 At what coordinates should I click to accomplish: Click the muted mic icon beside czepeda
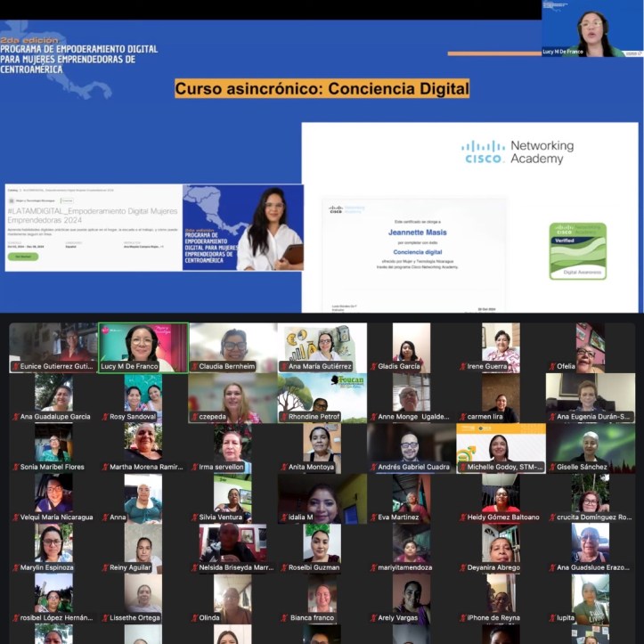tap(195, 417)
